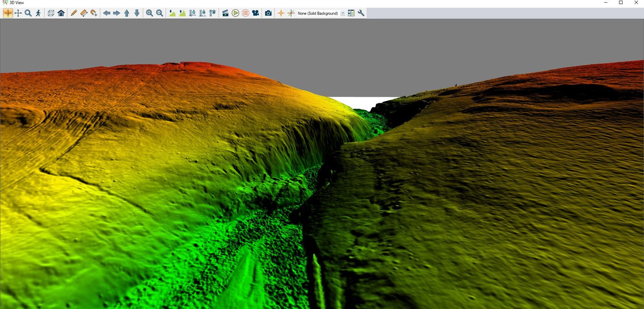Select the orbit/rotate navigation tool
Image resolution: width=644 pixels, height=309 pixels.
tap(8, 13)
